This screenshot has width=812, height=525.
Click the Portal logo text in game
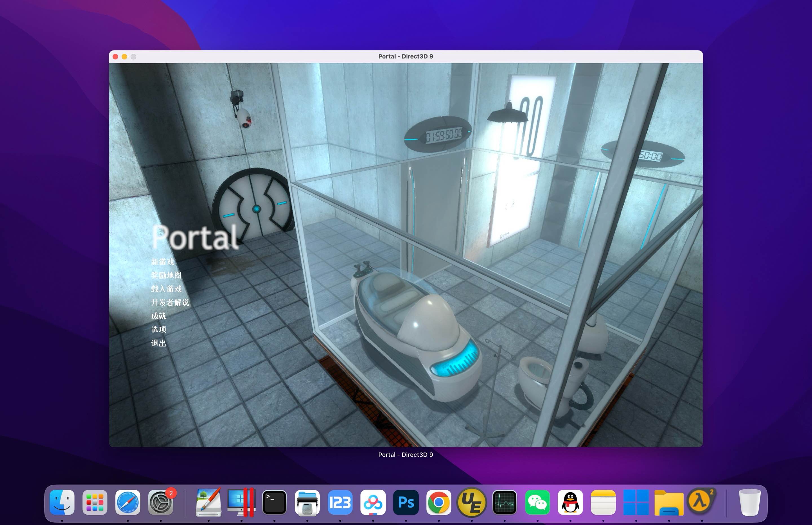pyautogui.click(x=195, y=237)
